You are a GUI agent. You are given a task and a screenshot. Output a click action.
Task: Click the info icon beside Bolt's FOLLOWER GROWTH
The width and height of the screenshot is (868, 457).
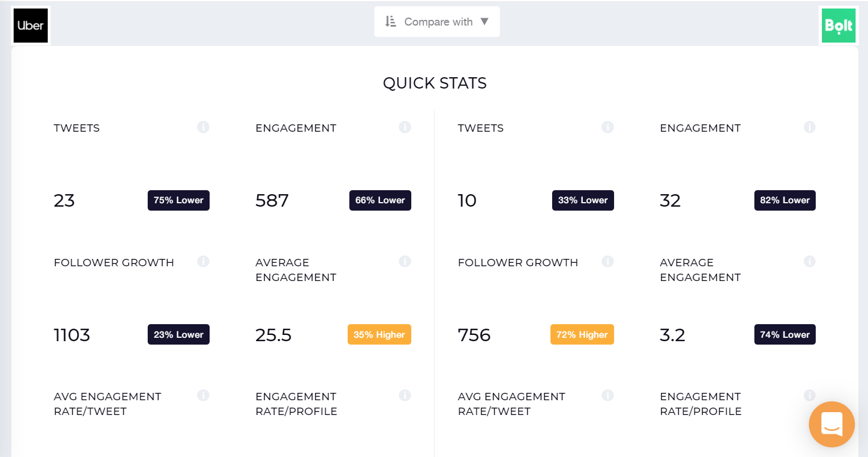tap(608, 262)
